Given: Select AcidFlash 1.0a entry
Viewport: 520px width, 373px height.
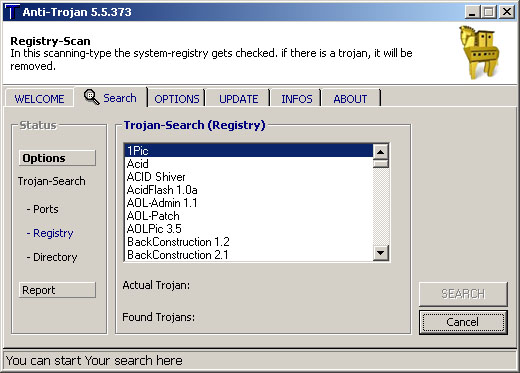Looking at the screenshot, I should (x=248, y=190).
